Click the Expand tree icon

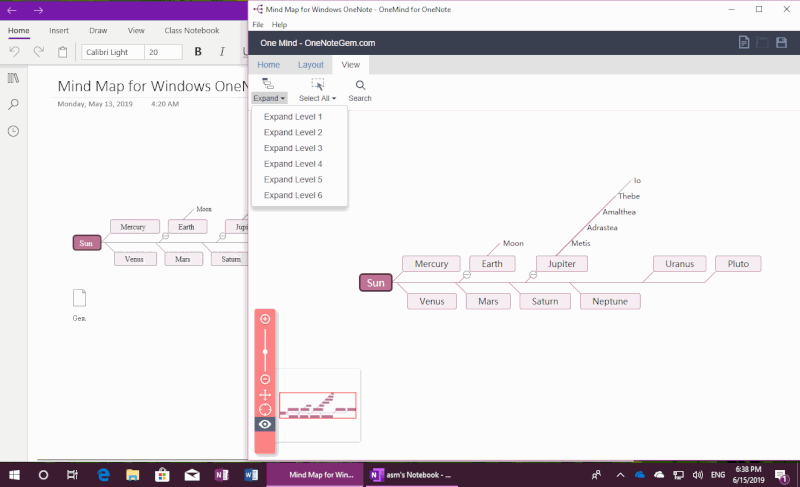click(x=268, y=84)
